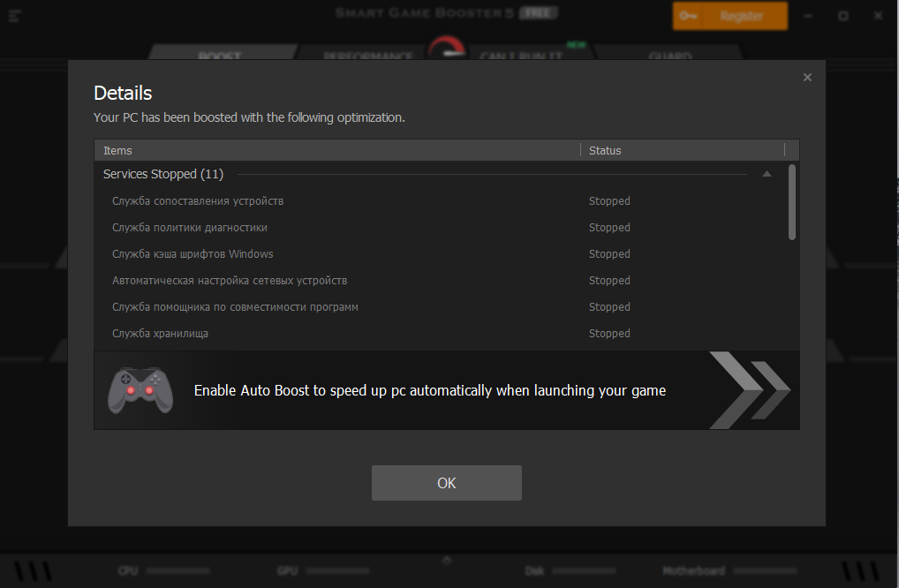899x588 pixels.
Task: Close the Details dialog with the X
Action: [807, 78]
